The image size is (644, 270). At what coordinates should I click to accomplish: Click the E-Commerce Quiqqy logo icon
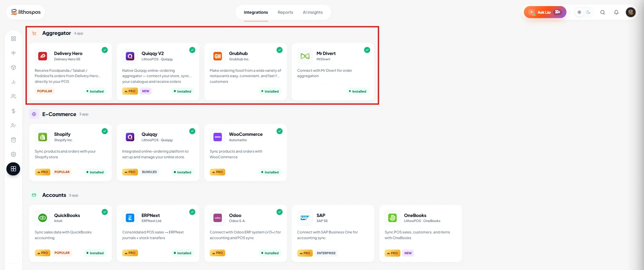[x=130, y=137]
